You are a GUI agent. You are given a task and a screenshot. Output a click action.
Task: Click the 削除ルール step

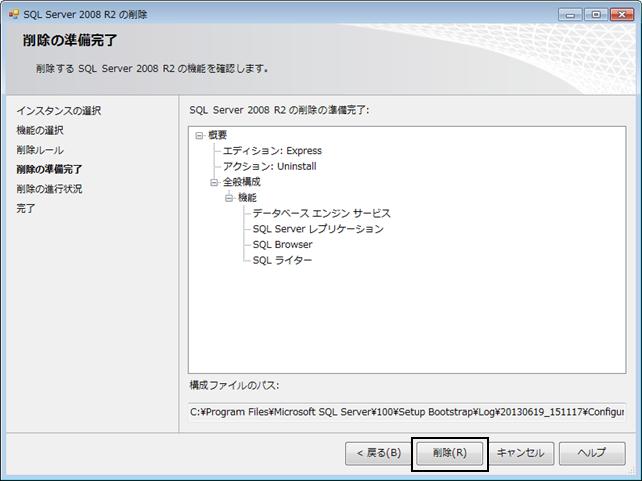pyautogui.click(x=40, y=150)
